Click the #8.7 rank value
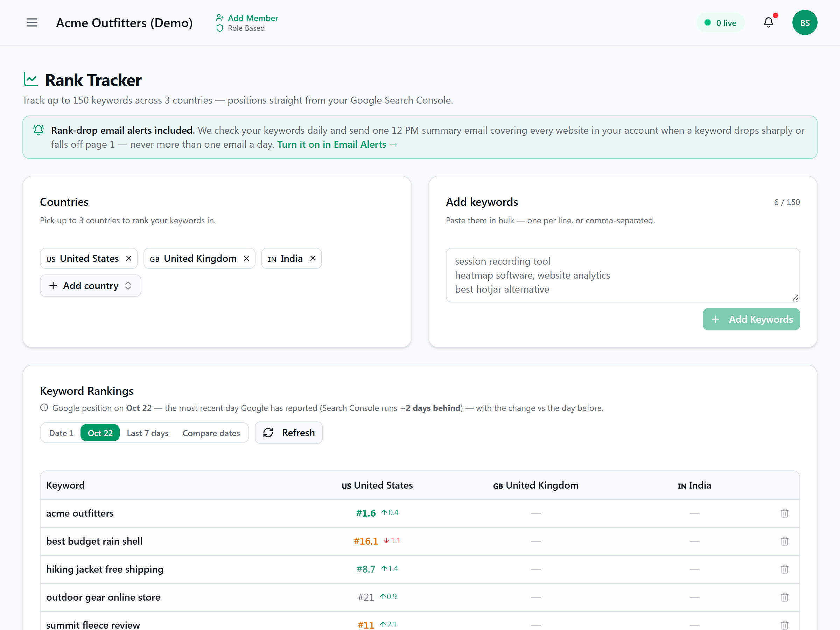 pos(366,569)
